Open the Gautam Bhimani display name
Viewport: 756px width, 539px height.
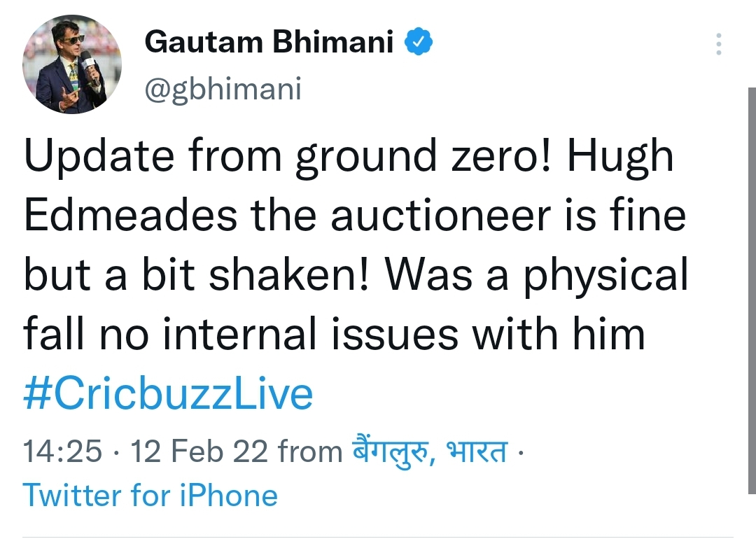click(269, 42)
